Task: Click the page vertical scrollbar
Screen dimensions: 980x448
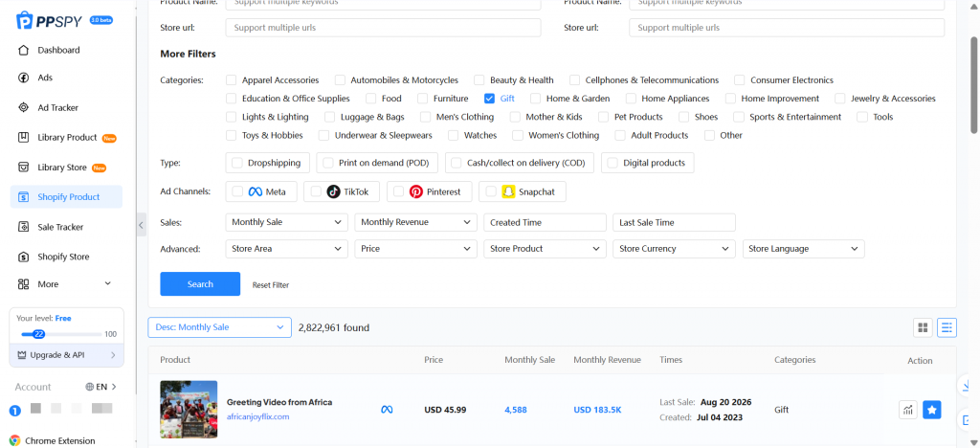Action: coord(974,84)
